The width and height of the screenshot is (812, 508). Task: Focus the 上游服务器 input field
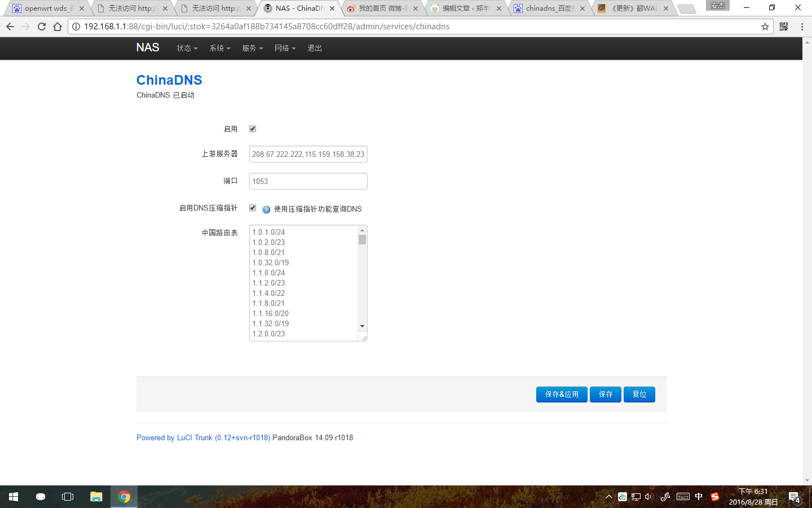308,154
